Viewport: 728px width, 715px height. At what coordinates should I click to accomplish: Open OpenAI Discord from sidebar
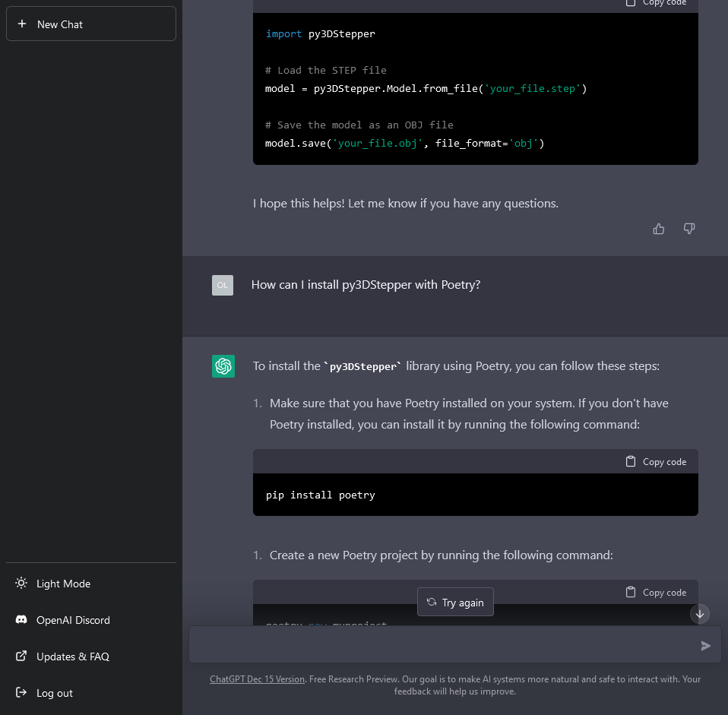(73, 620)
